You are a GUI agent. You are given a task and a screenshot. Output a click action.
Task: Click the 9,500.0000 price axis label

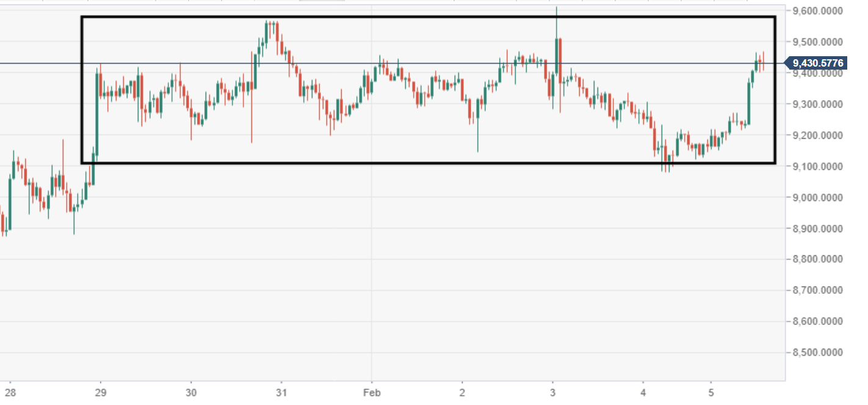click(817, 42)
